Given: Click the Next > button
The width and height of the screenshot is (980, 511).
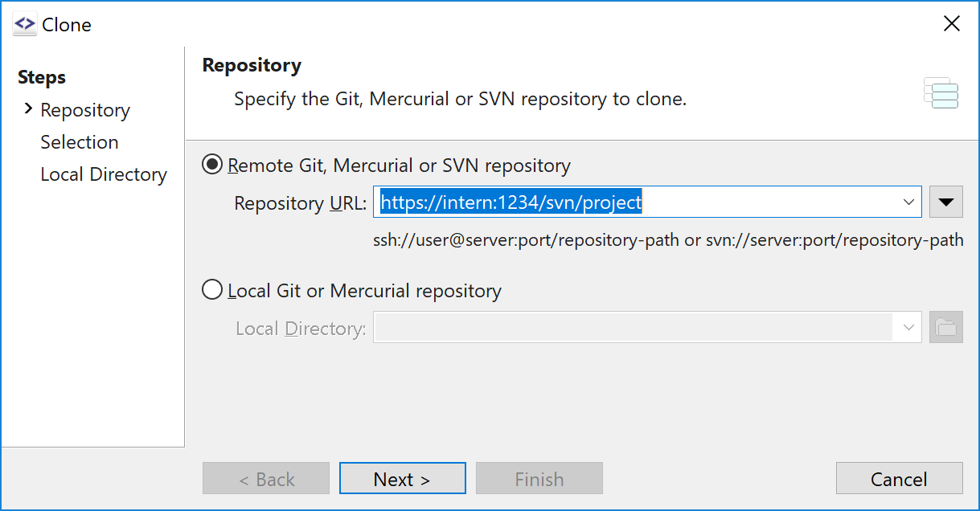Looking at the screenshot, I should 402,479.
